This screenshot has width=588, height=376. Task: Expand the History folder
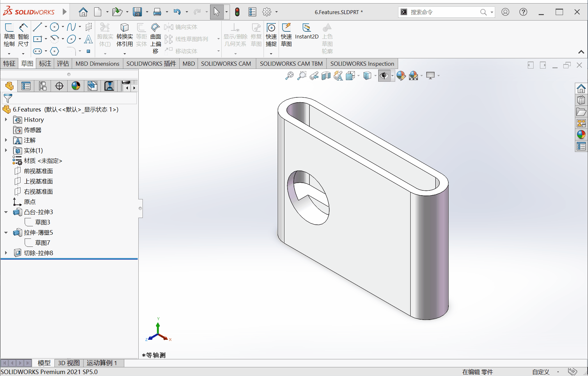coord(6,120)
